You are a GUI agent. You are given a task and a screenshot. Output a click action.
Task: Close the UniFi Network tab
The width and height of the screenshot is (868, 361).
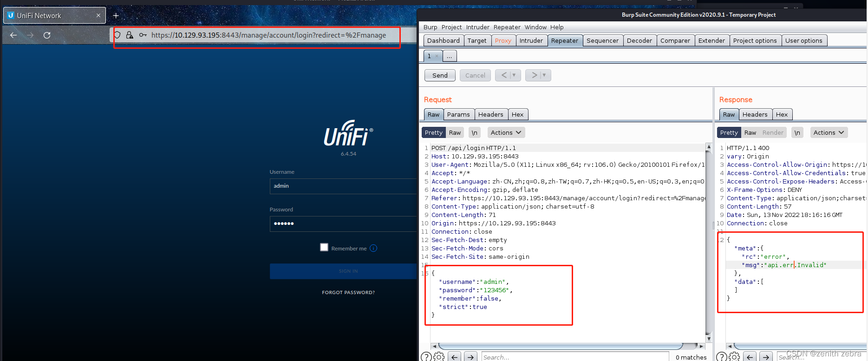(98, 15)
